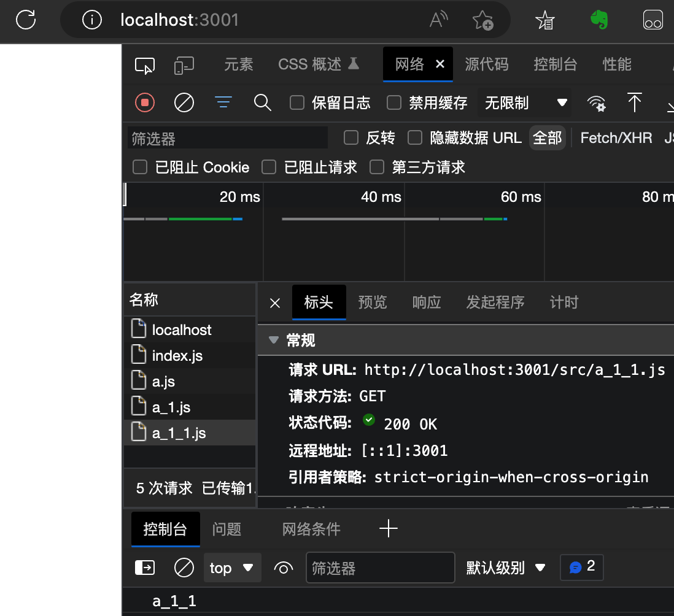Open the 2 issues message badge
This screenshot has height=616, width=674.
pyautogui.click(x=581, y=567)
